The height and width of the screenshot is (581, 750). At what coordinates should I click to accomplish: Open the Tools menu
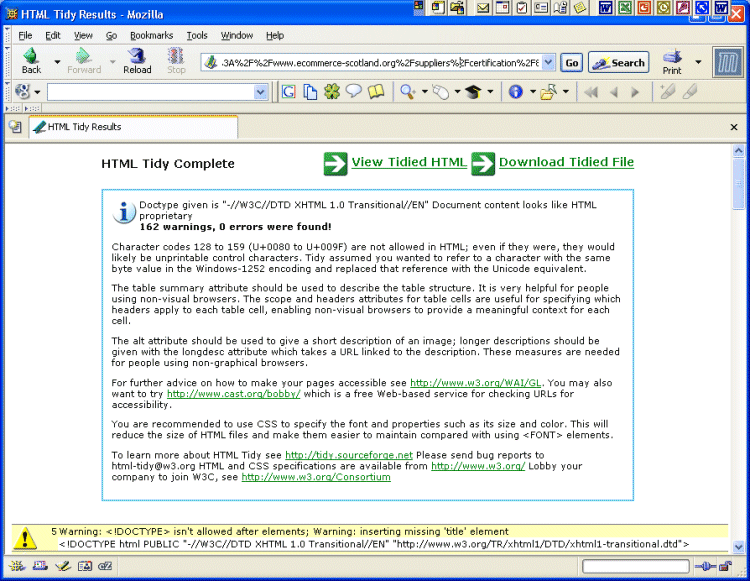point(197,35)
